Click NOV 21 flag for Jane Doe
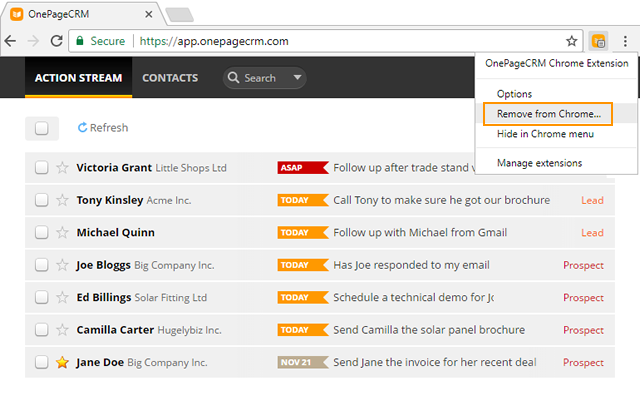 click(x=303, y=362)
